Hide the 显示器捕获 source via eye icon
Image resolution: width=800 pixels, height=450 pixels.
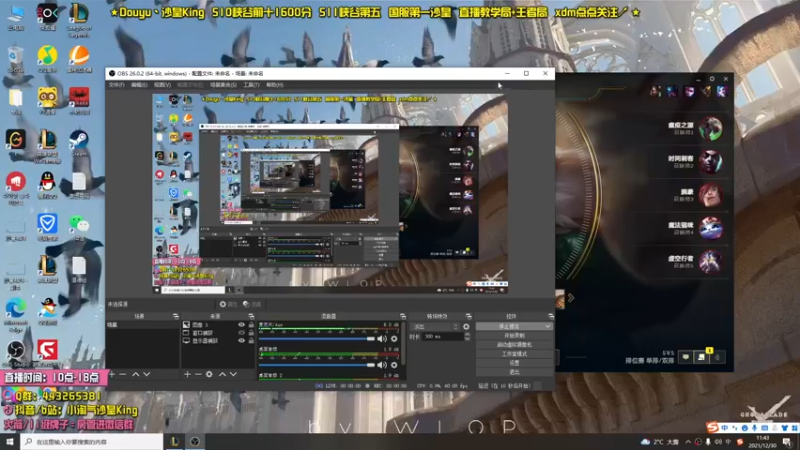[241, 341]
